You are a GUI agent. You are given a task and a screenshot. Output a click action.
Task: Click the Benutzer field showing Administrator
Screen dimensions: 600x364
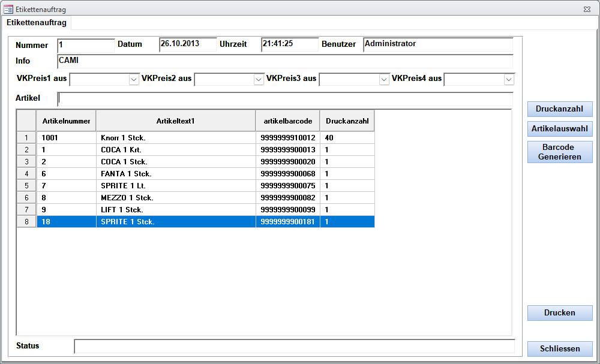tap(438, 44)
